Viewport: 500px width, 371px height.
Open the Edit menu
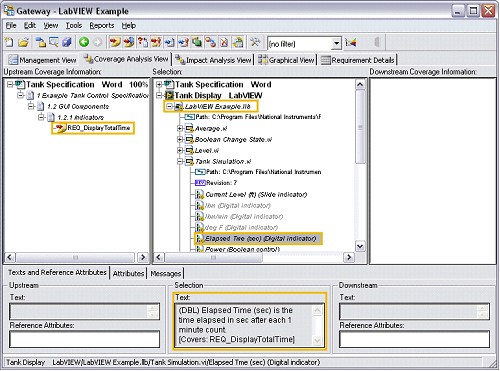[x=30, y=26]
